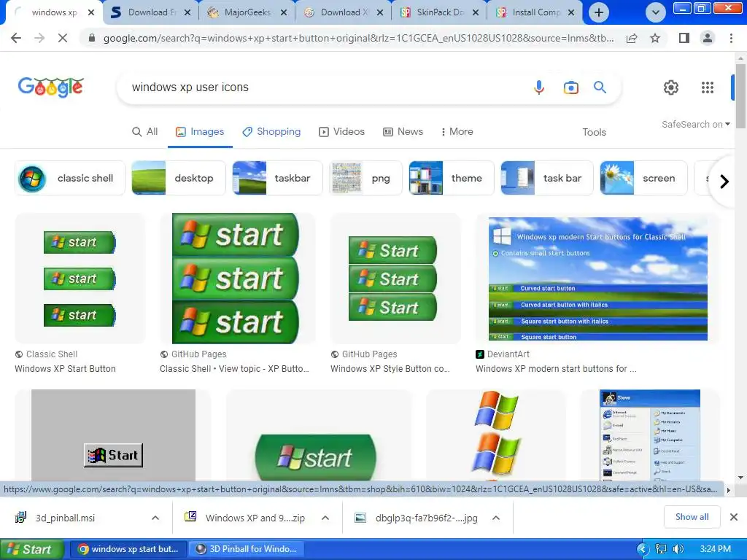Switch to the SkinPack Do browser tab
This screenshot has width=747, height=560.
pos(440,12)
